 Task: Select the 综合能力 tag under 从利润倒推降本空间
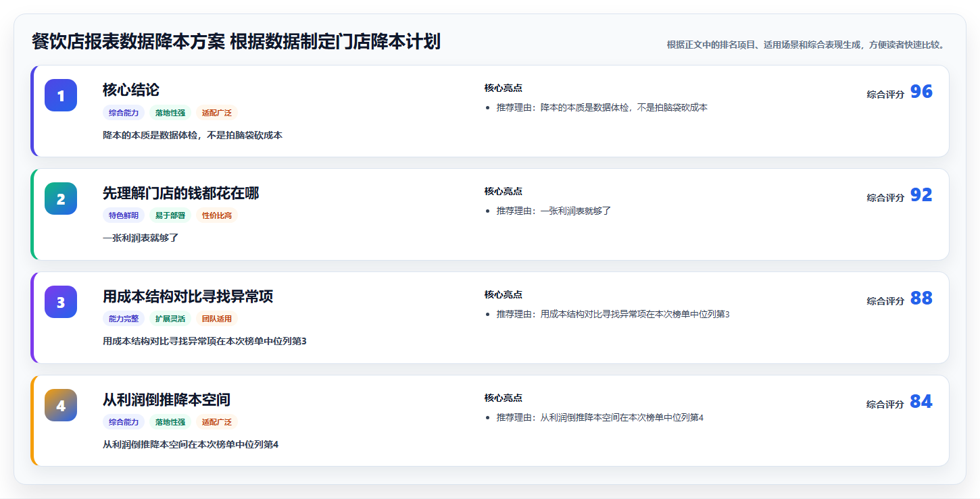coord(124,422)
